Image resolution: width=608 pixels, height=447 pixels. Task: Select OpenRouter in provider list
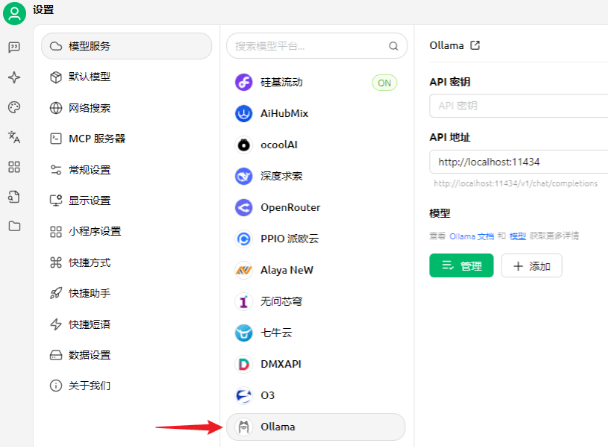point(290,208)
